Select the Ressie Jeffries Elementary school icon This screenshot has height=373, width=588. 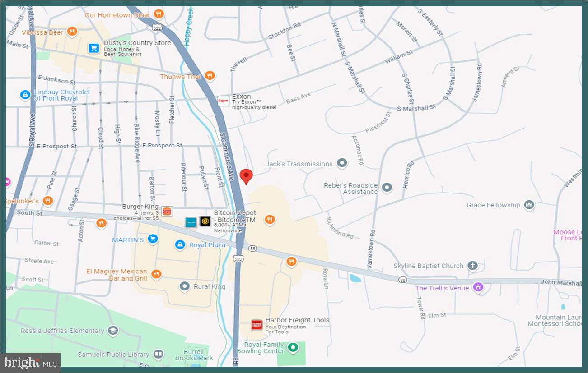click(x=113, y=331)
